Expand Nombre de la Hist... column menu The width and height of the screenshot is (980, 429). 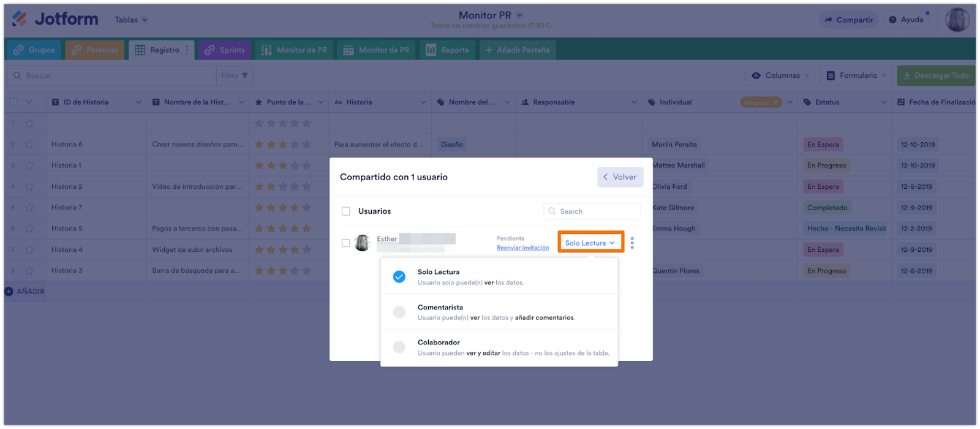pyautogui.click(x=241, y=102)
